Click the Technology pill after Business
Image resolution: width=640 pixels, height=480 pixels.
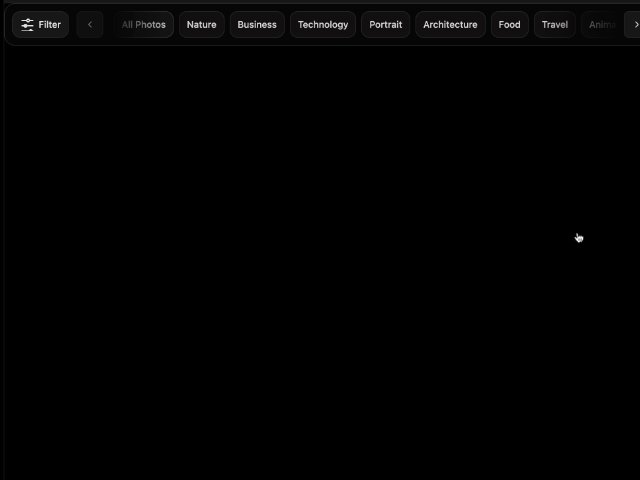tap(322, 25)
